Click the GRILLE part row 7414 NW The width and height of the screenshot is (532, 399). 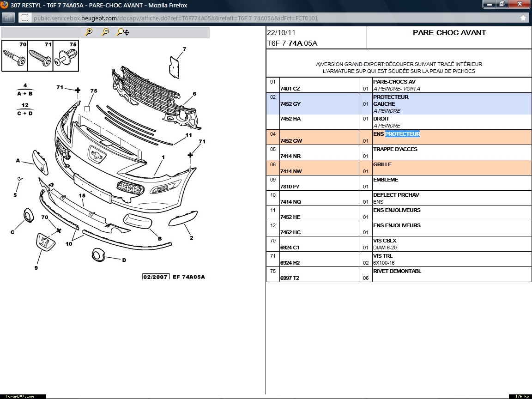pos(291,171)
